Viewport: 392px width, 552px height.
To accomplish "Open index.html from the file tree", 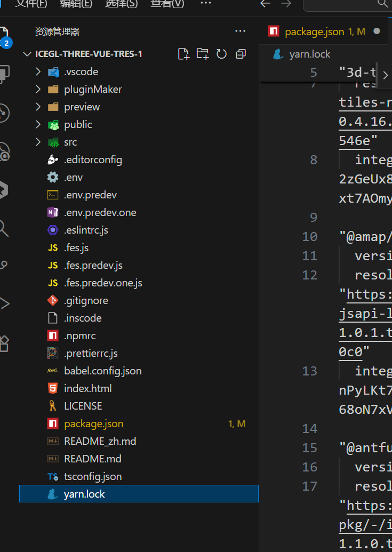I will [87, 388].
